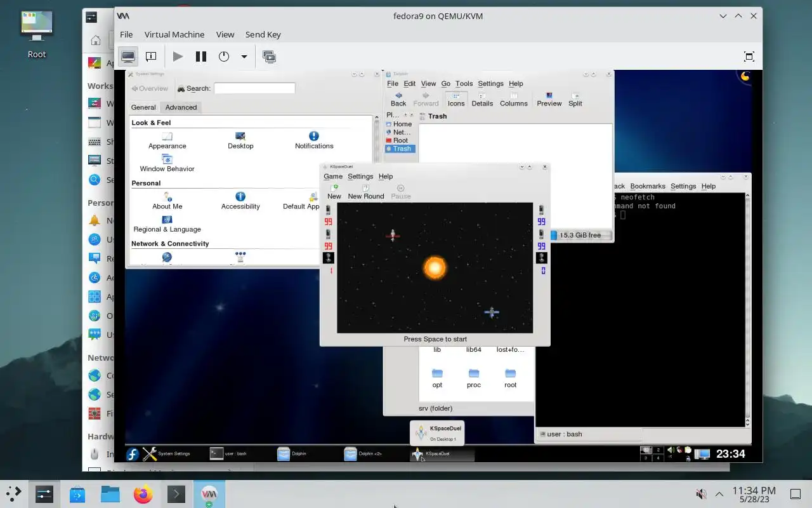
Task: Click the Overview button in System Settings
Action: coord(150,88)
